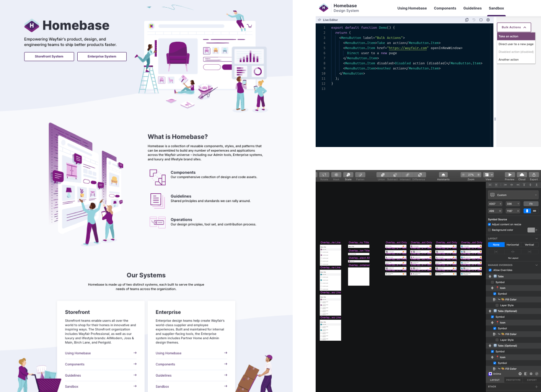
Task: Click the Rotate tool icon
Action: click(x=324, y=174)
